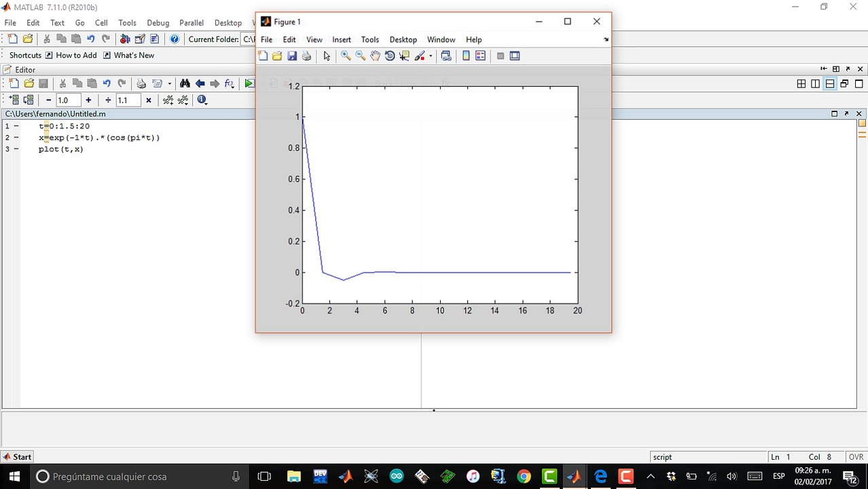Save the figure
The width and height of the screenshot is (868, 489).
pyautogui.click(x=292, y=56)
